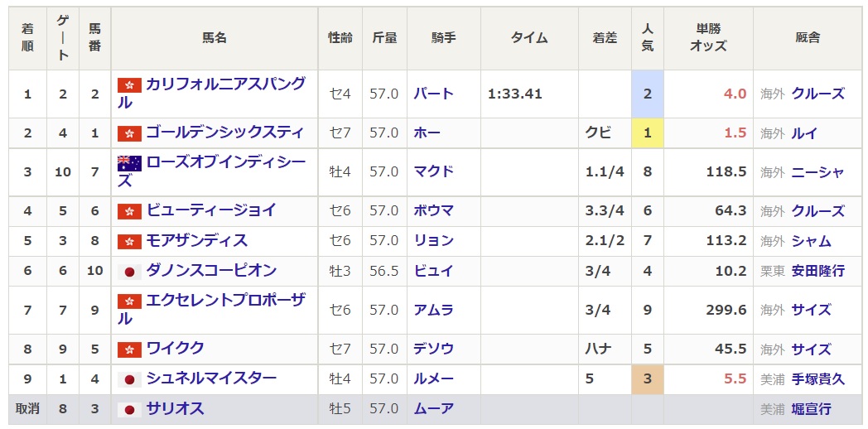Viewport: 868px width, 429px height.
Task: Open the horse page for ゴールデンシックスティ
Action: (x=224, y=133)
